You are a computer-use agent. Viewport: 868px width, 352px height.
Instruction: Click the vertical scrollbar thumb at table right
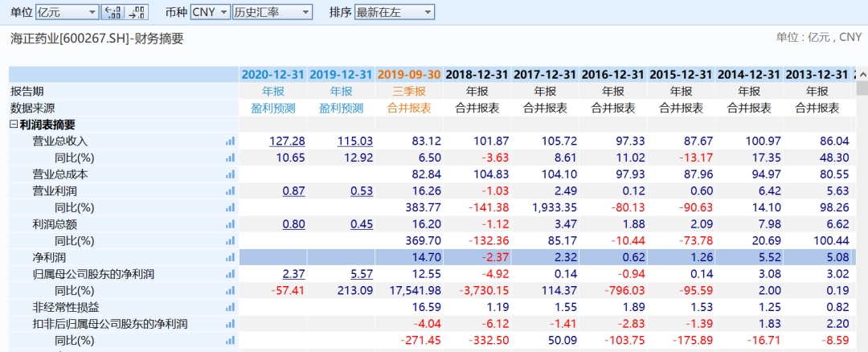(x=862, y=90)
